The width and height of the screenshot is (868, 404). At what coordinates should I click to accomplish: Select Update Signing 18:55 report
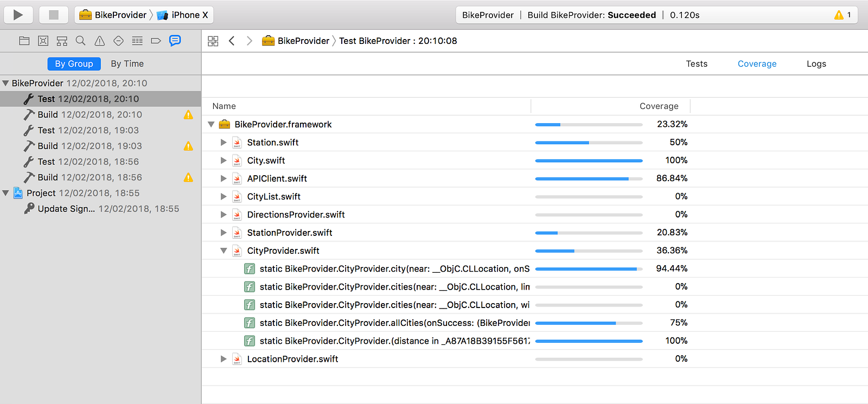[100, 209]
